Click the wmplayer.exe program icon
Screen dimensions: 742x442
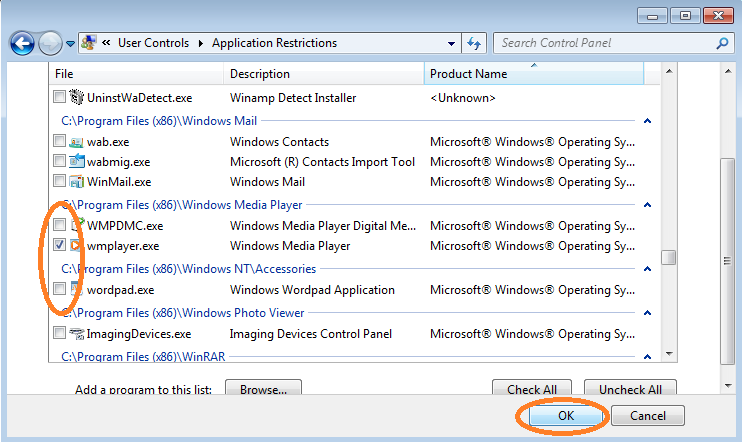coord(76,245)
